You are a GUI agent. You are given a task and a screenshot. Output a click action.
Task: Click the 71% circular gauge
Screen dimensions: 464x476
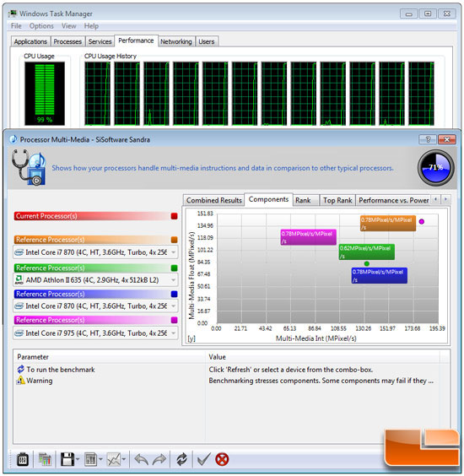436,168
